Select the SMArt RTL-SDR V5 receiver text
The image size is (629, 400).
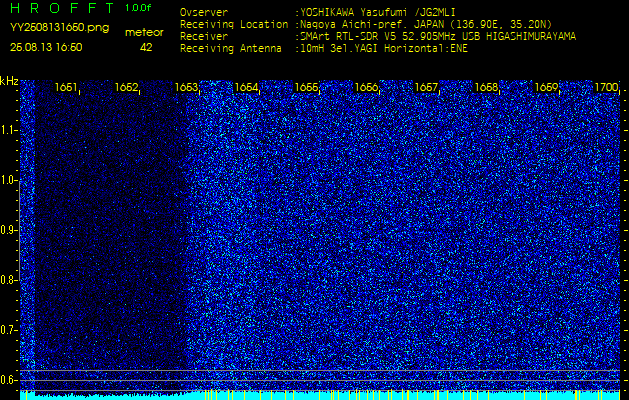(438, 37)
